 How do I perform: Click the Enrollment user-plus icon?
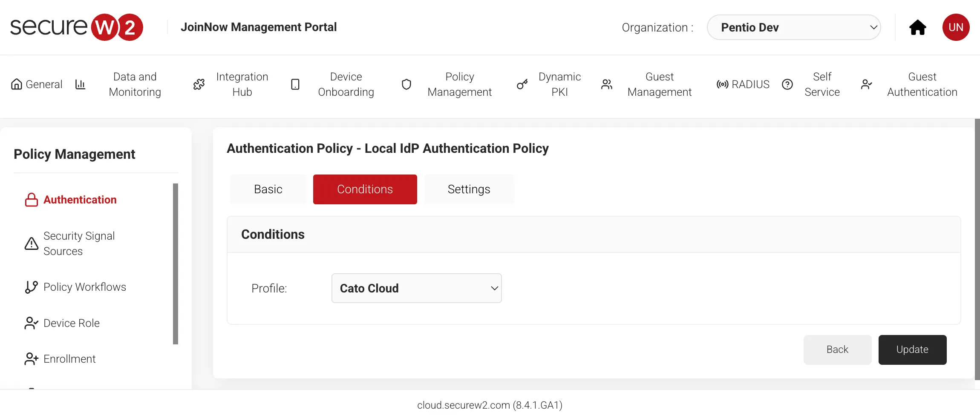pyautogui.click(x=32, y=359)
